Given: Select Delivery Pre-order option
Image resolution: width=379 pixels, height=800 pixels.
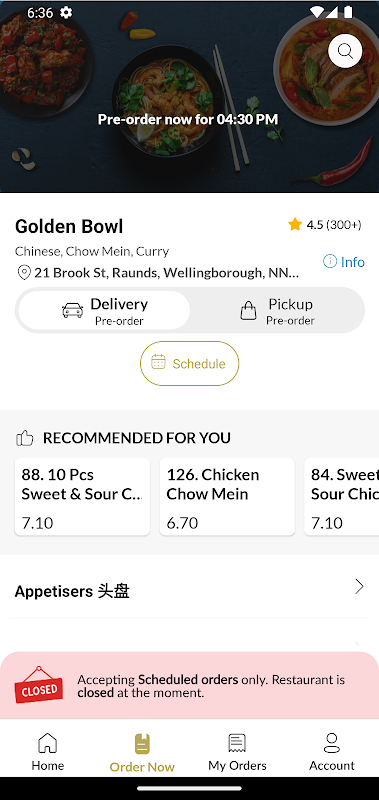Looking at the screenshot, I should coord(104,310).
